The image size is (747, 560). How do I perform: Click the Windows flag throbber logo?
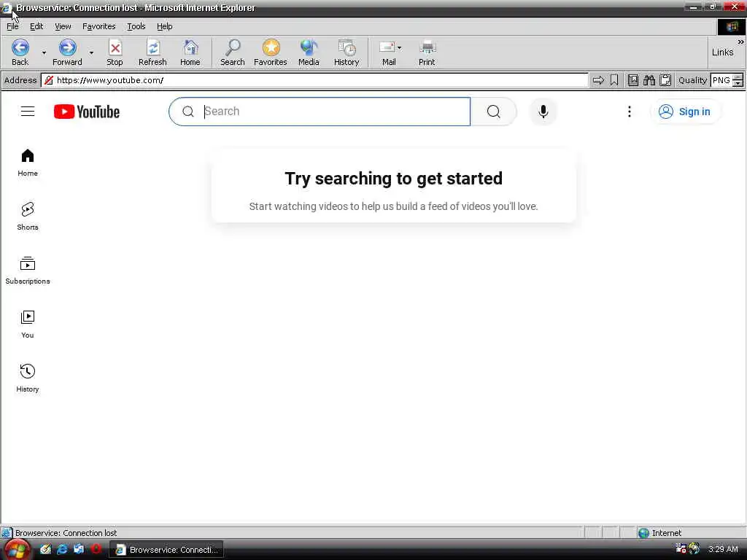click(732, 27)
